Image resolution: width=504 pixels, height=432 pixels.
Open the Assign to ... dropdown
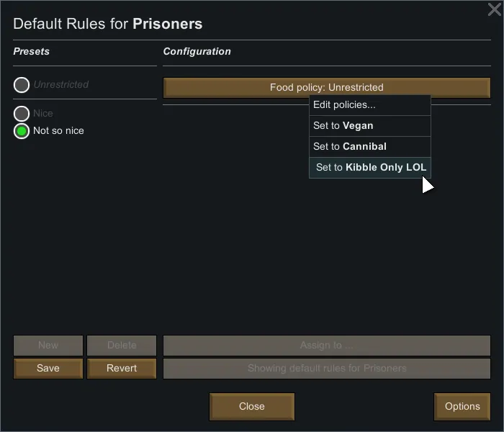tap(326, 346)
